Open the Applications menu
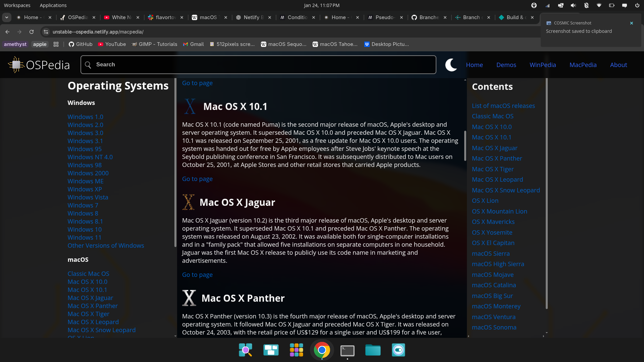The width and height of the screenshot is (644, 362). [53, 5]
